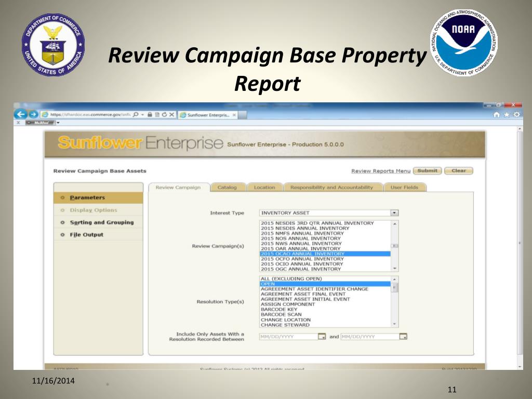The width and height of the screenshot is (532, 399).
Task: Close the McAfee toolbar with its X
Action: click(x=18, y=123)
